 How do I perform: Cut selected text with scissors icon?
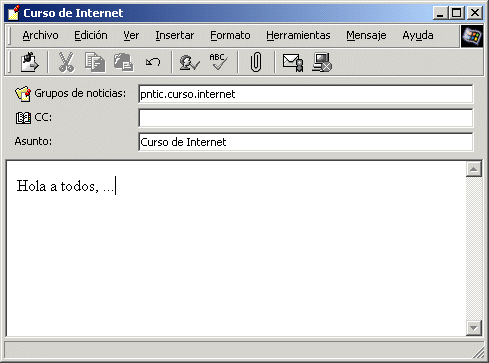[66, 62]
